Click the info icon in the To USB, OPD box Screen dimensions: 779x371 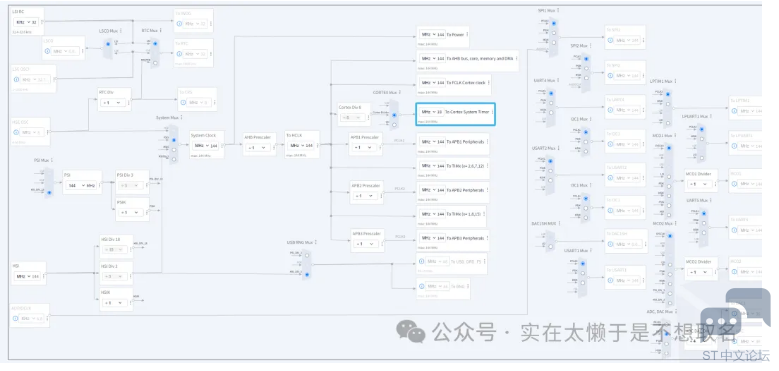421,261
